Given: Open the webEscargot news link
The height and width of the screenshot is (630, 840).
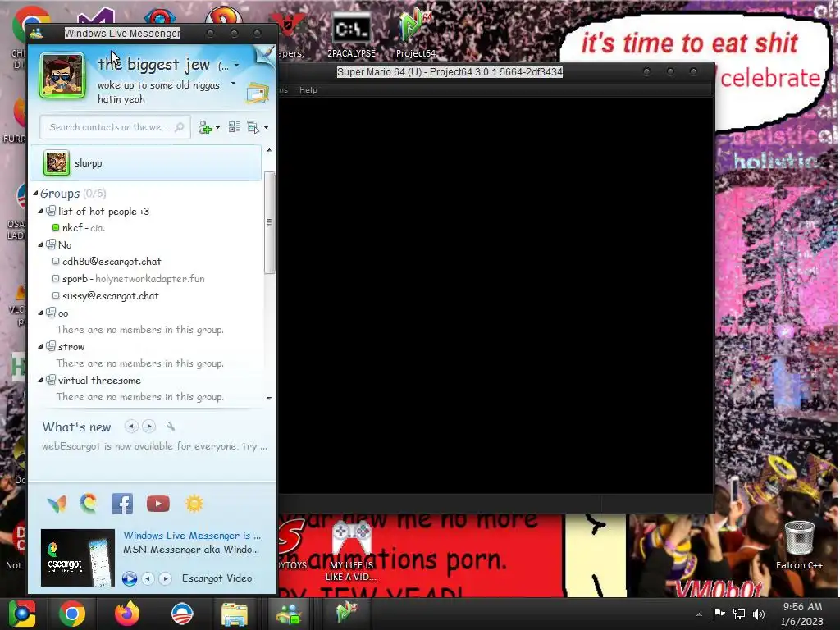Looking at the screenshot, I should [154, 446].
